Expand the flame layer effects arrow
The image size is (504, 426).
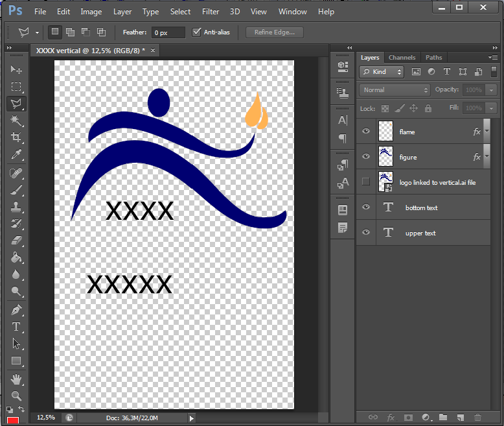click(487, 132)
